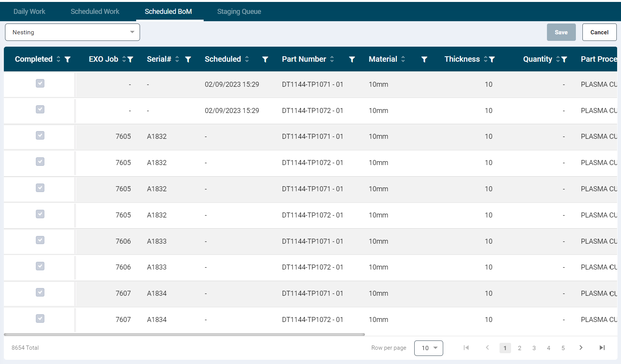Switch to the Daily Work tab
621x364 pixels.
pos(29,12)
